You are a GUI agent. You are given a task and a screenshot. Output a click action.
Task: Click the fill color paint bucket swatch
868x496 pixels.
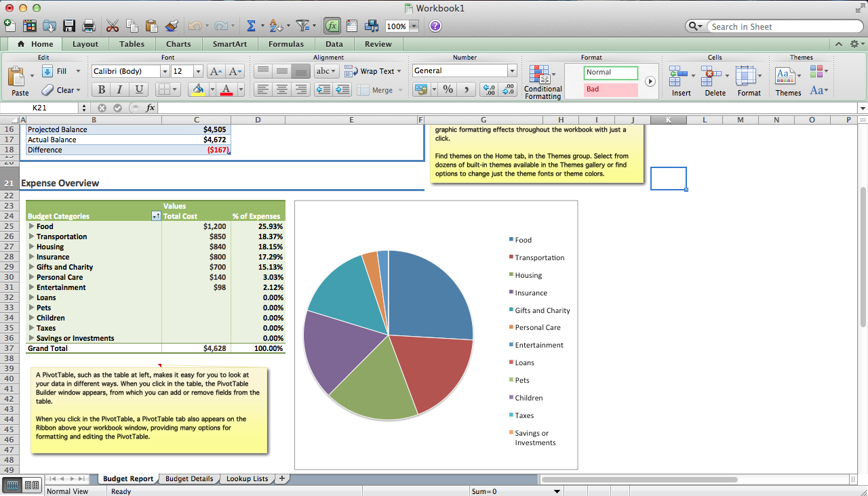198,89
